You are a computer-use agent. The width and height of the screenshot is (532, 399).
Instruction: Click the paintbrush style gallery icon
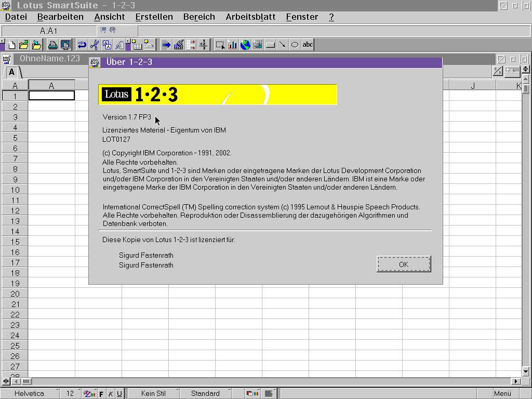click(179, 45)
